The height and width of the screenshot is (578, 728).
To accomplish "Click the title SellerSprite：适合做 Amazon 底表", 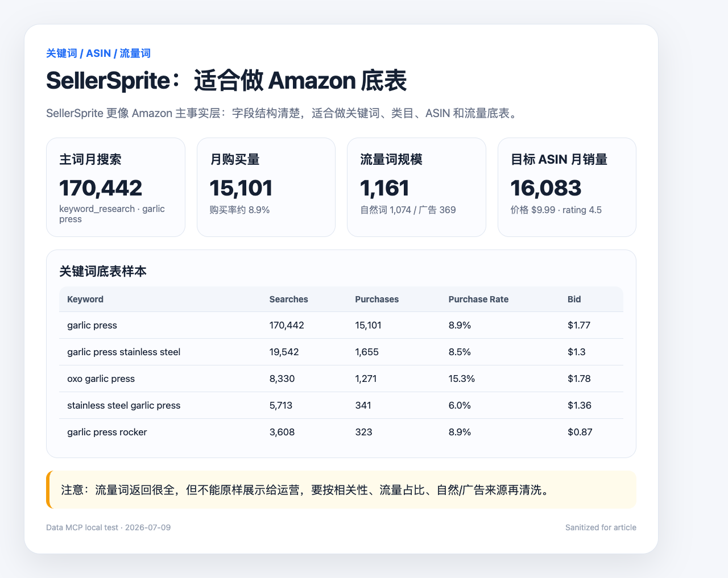I will tap(226, 81).
